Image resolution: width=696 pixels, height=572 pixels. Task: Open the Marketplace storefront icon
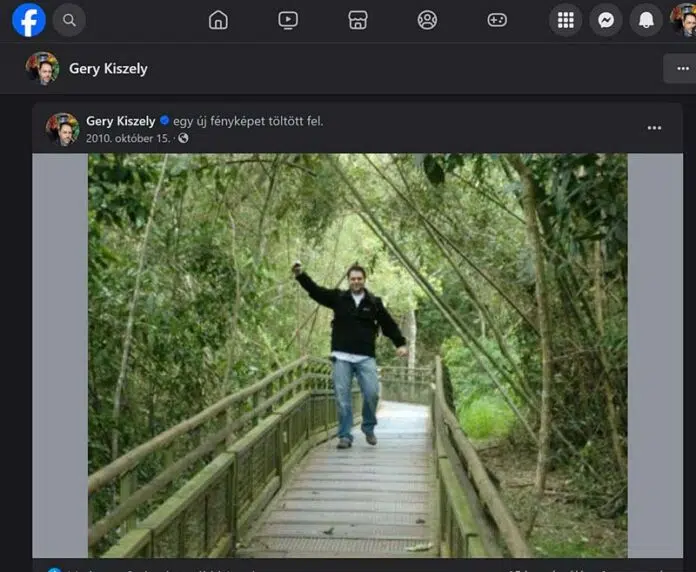[358, 20]
